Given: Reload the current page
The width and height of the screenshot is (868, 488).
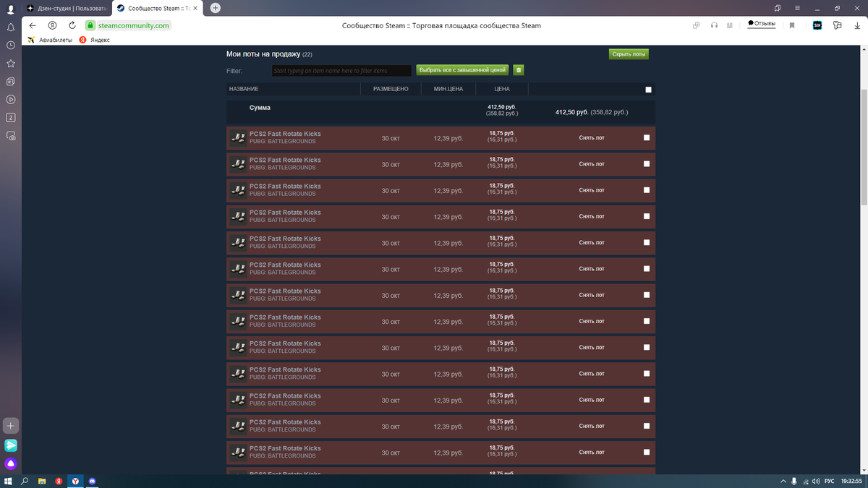Looking at the screenshot, I should (x=72, y=25).
